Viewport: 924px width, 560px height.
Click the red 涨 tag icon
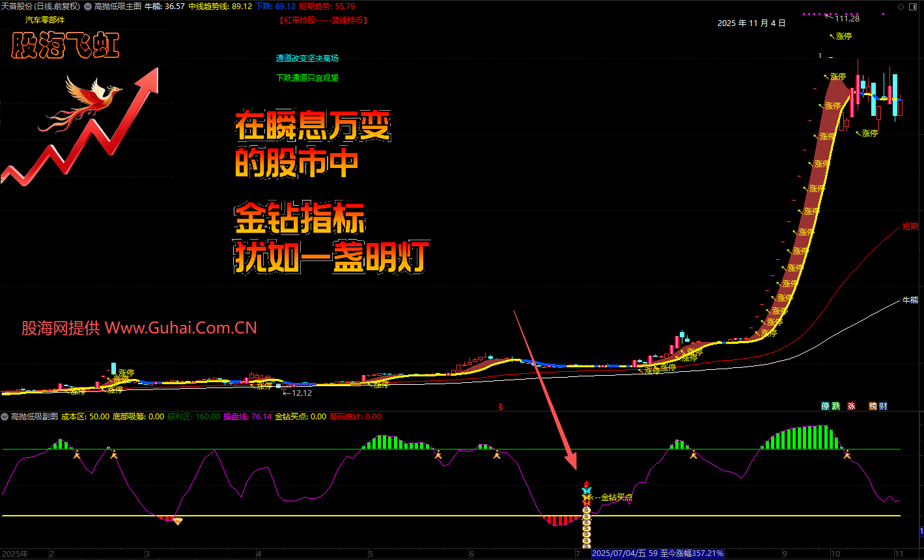[851, 406]
